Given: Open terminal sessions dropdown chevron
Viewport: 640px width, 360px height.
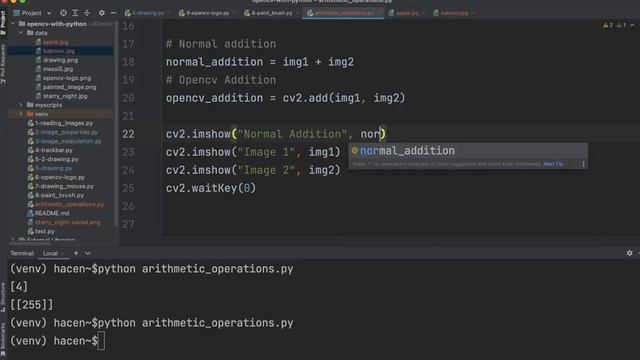Looking at the screenshot, I should click(88, 253).
